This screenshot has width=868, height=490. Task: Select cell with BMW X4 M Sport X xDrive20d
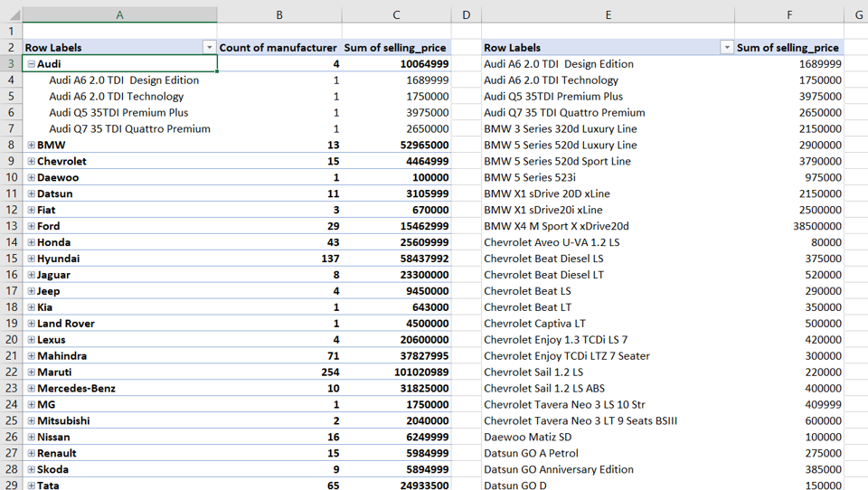tap(556, 226)
